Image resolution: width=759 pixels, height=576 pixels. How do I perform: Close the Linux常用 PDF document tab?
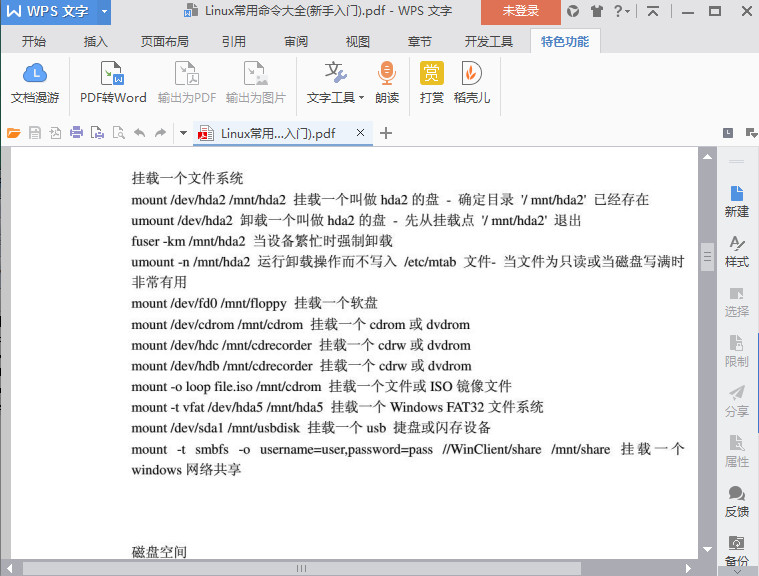point(360,133)
